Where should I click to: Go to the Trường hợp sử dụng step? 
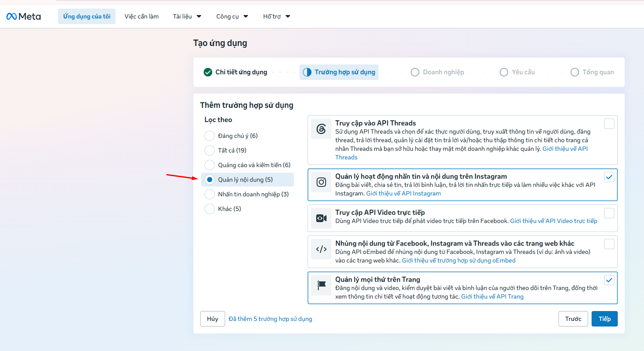click(339, 72)
